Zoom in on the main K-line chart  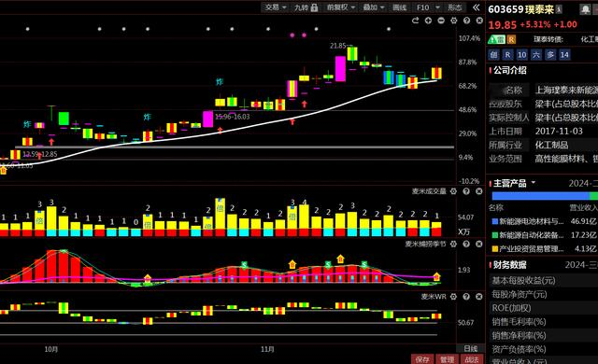tap(428, 21)
